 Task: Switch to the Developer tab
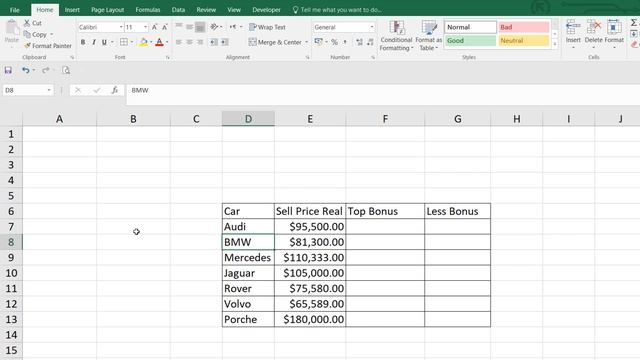266,10
